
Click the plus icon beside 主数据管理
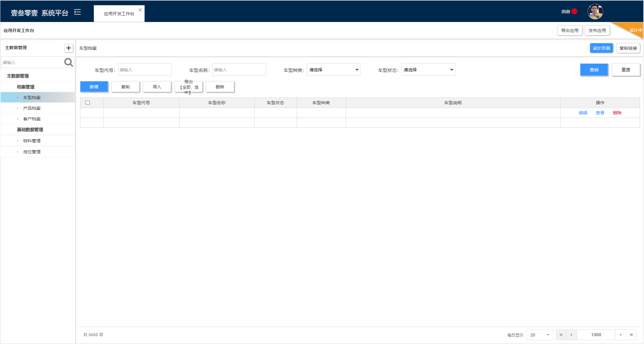[x=69, y=48]
